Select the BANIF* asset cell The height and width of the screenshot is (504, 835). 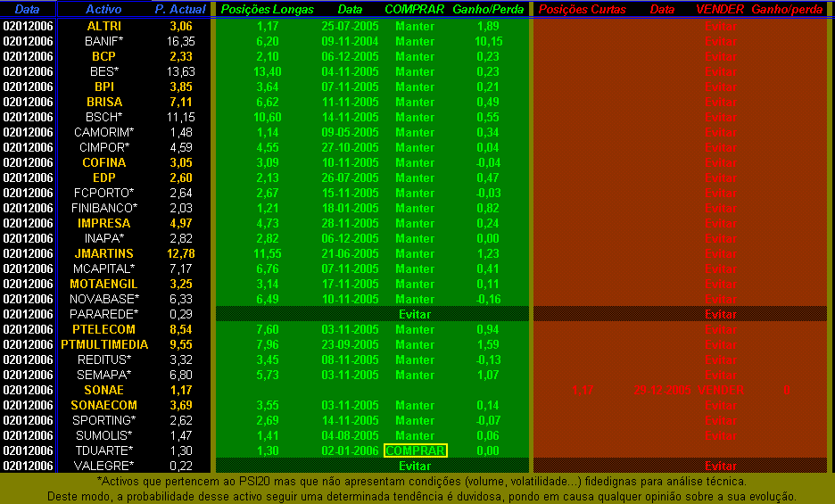(103, 42)
